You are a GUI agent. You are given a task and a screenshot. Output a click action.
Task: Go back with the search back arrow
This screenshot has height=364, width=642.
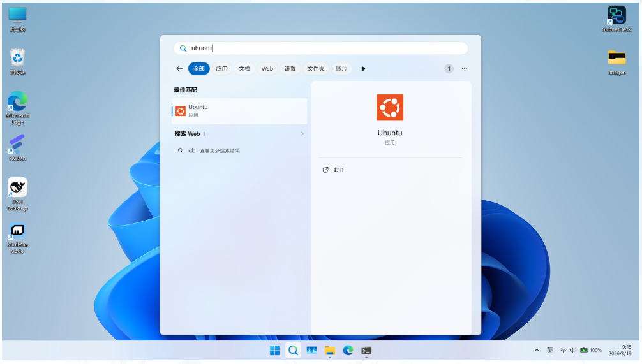point(179,69)
